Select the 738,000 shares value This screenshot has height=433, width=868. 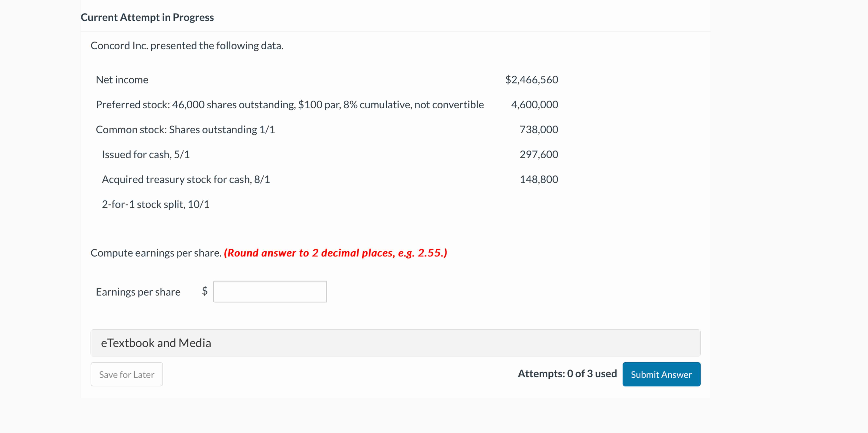pyautogui.click(x=539, y=130)
